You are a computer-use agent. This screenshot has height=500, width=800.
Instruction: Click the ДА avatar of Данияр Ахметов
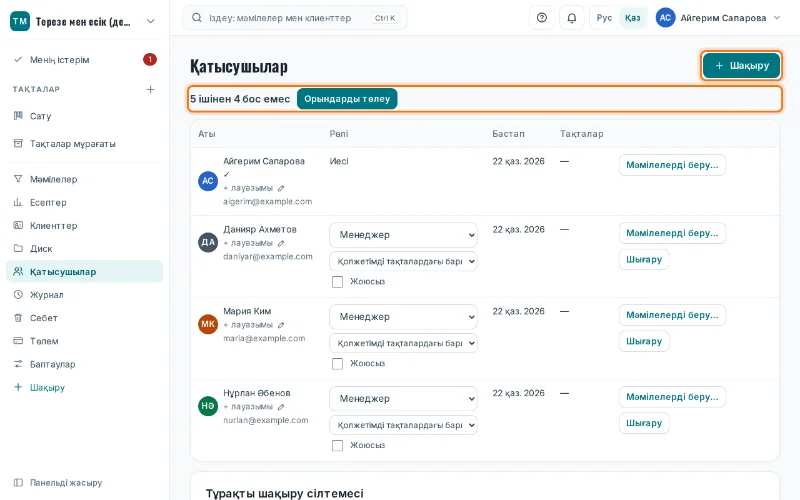tap(208, 242)
